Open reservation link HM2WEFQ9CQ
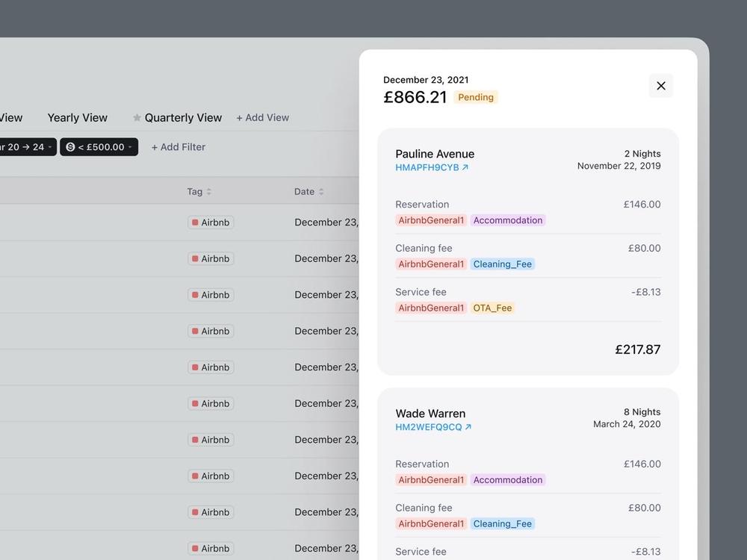 (428, 427)
